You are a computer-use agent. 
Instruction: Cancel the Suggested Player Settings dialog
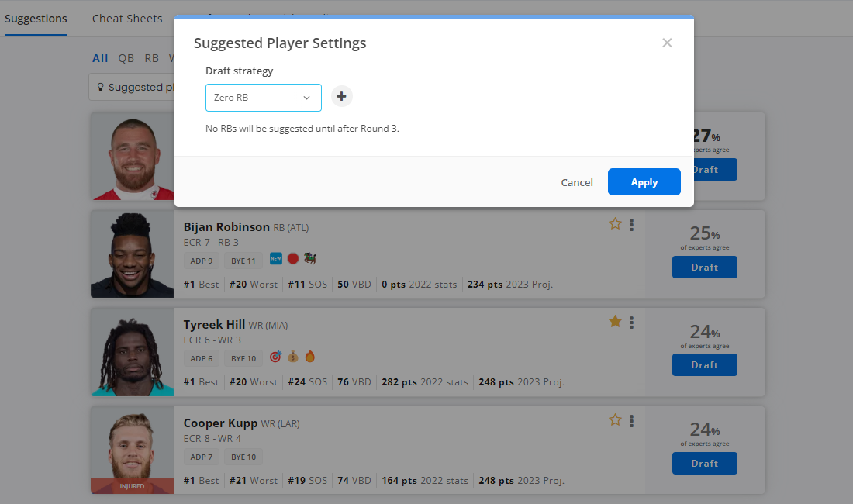576,181
